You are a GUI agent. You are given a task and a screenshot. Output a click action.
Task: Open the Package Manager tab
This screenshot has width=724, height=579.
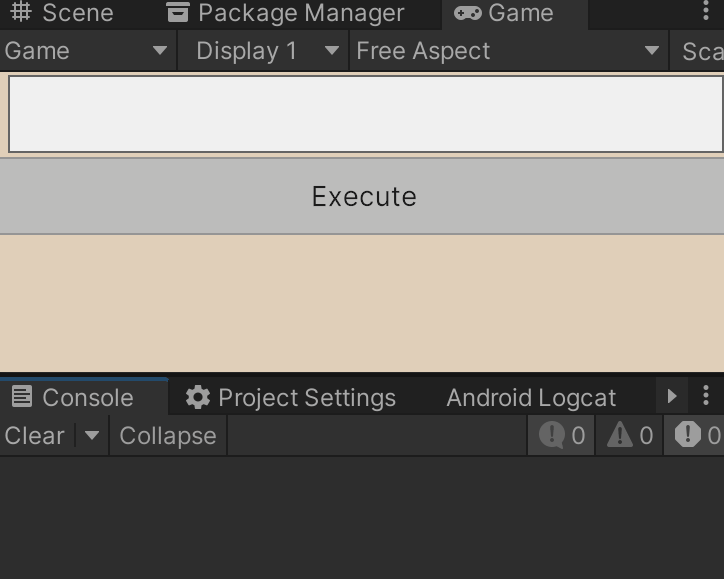click(x=285, y=13)
